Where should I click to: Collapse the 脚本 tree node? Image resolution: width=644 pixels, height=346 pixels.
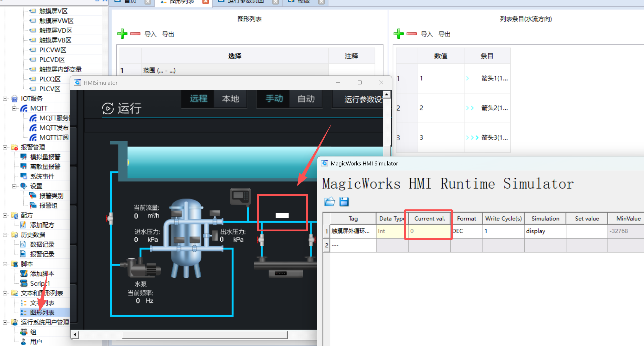(x=5, y=264)
